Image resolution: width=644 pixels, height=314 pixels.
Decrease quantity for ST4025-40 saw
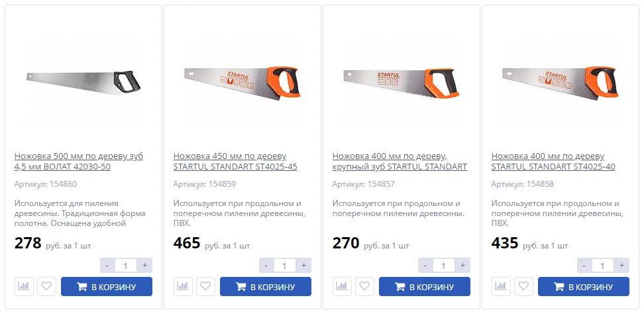pyautogui.click(x=584, y=266)
